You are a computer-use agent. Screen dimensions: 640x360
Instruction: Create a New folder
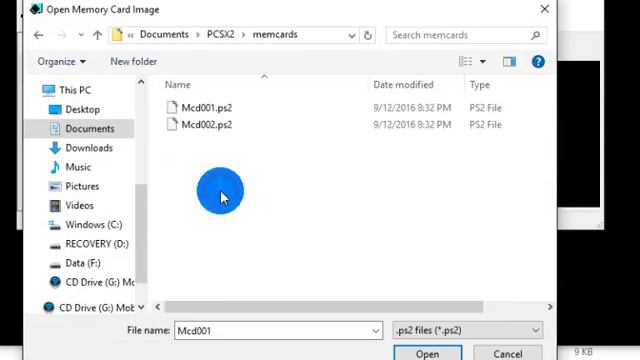(x=133, y=62)
